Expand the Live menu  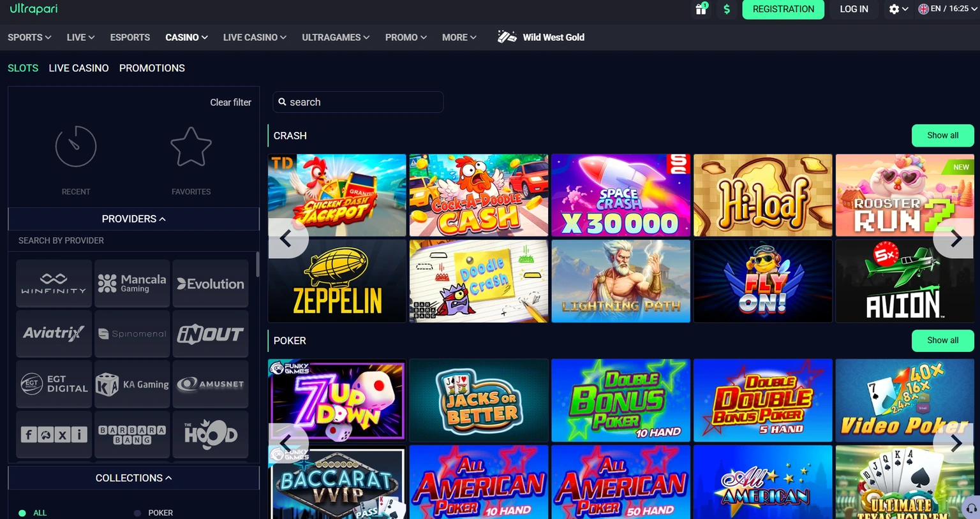pyautogui.click(x=80, y=37)
